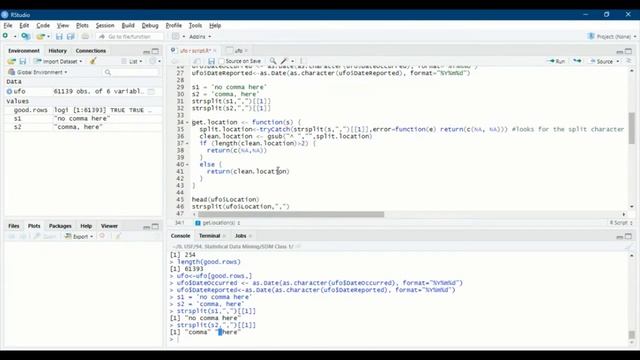This screenshot has width=640, height=360.
Task: Open Find/Replace magnifier in editor
Action: pos(273,61)
